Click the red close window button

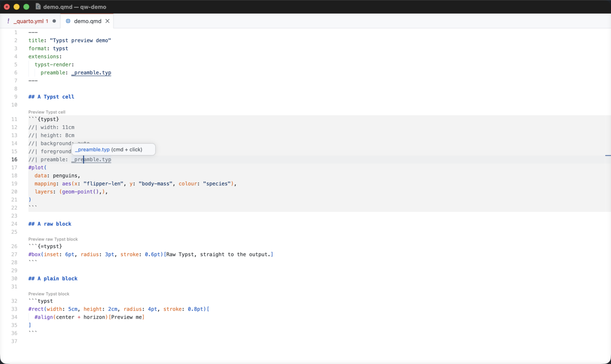coord(7,7)
